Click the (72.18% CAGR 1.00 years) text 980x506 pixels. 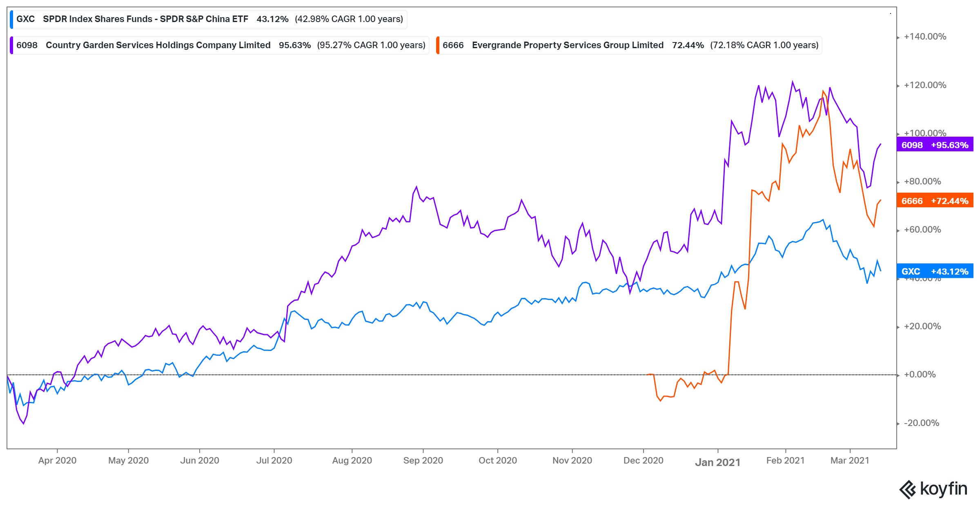pyautogui.click(x=764, y=45)
